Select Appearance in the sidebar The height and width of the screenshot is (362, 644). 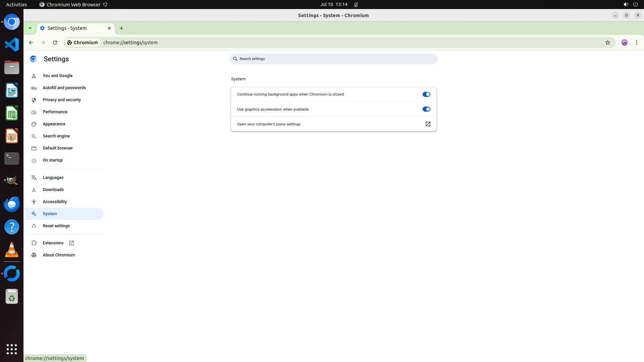(54, 124)
